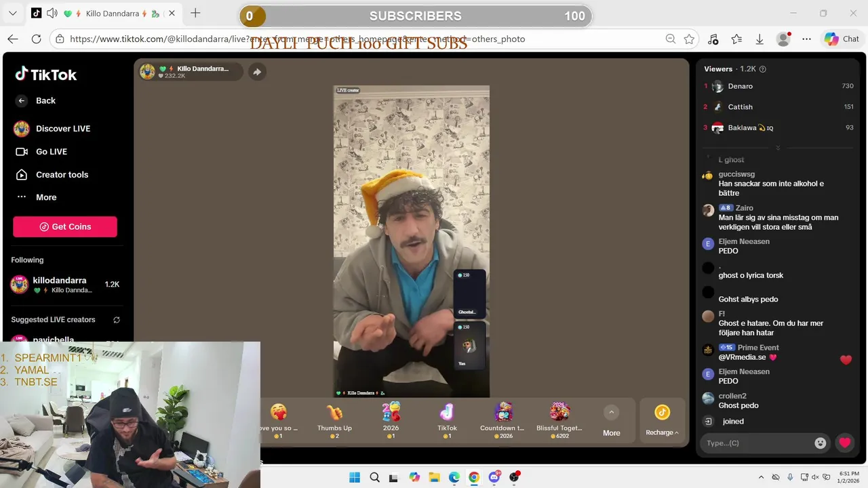Open the Favorites list toolbar icon
The image size is (868, 488).
pos(736,39)
